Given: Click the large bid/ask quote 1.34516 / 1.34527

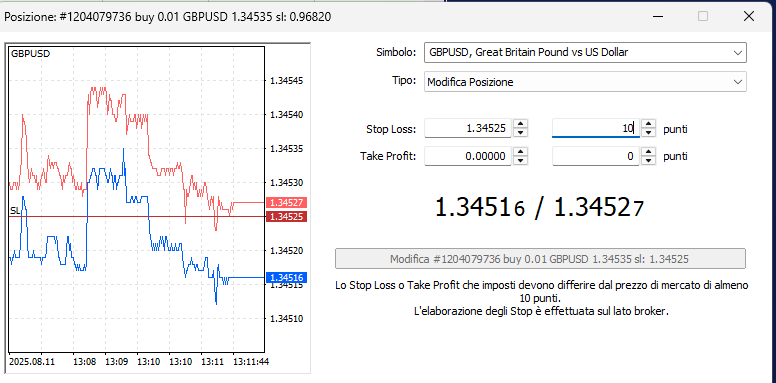Looking at the screenshot, I should [540, 208].
